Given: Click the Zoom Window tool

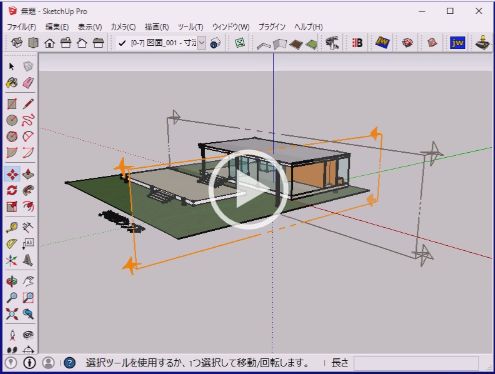Looking at the screenshot, I should tap(28, 298).
